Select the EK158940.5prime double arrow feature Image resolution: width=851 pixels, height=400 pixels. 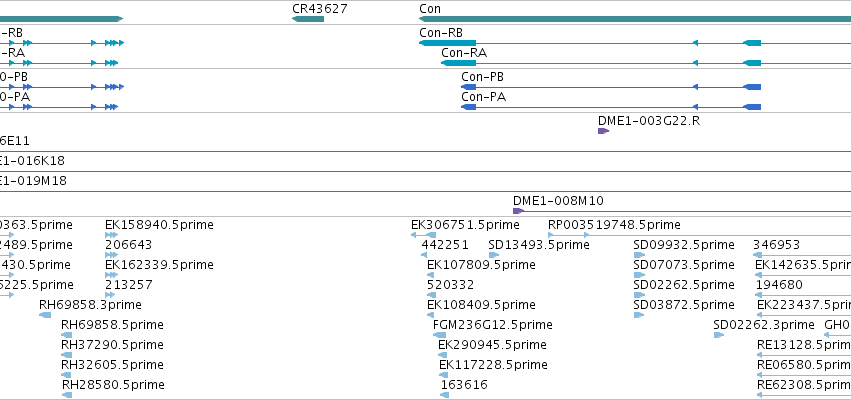(111, 235)
